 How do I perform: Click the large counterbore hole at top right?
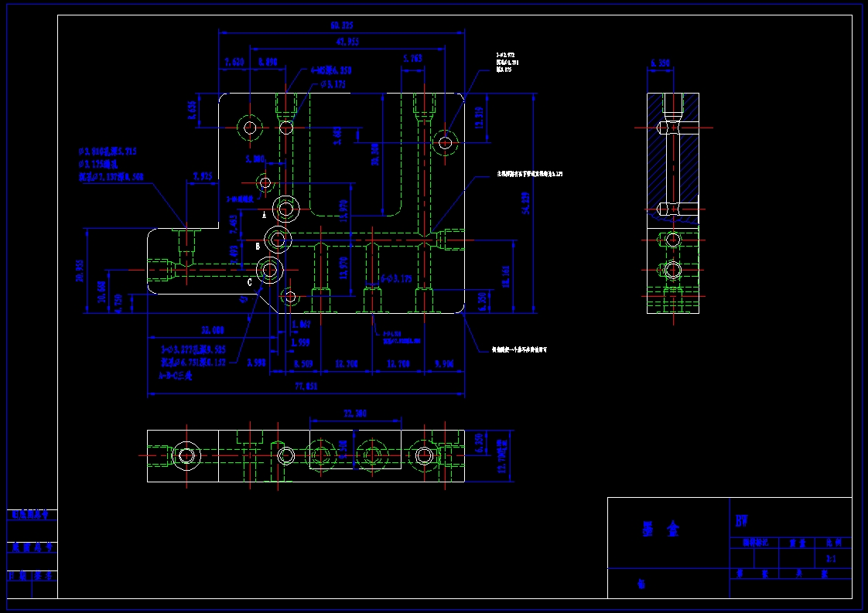pos(445,143)
